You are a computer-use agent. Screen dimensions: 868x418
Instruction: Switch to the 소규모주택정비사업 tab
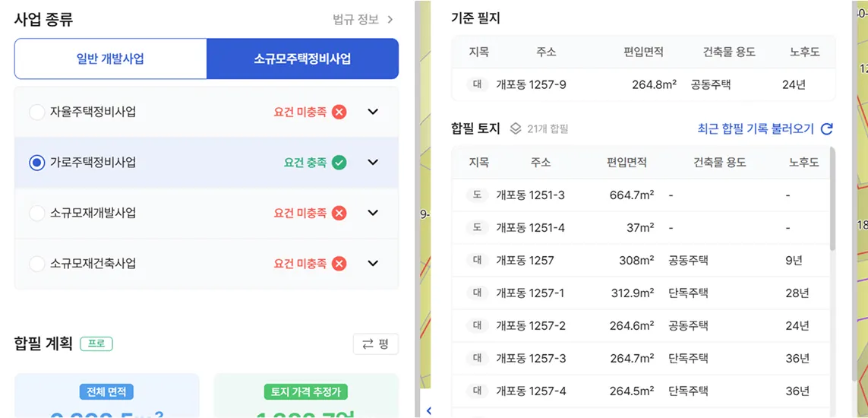coord(302,59)
